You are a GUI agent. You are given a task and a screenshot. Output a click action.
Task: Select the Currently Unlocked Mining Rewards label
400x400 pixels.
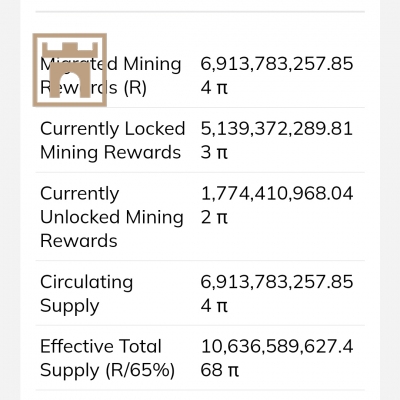112,217
